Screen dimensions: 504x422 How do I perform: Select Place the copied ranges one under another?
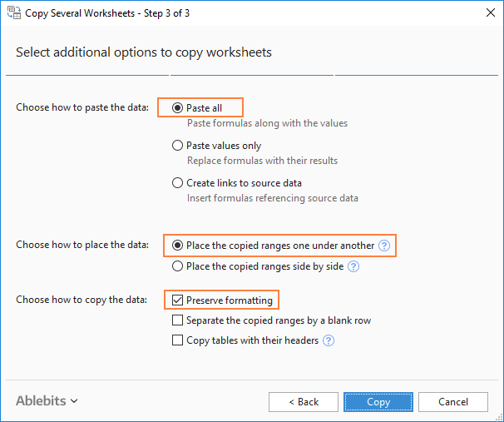[x=177, y=246]
